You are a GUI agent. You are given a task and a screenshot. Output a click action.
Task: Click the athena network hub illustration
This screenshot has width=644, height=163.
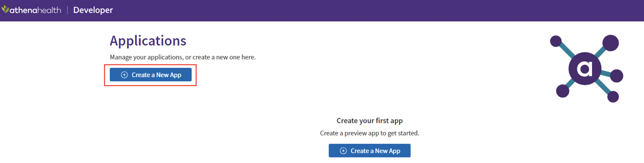[587, 68]
